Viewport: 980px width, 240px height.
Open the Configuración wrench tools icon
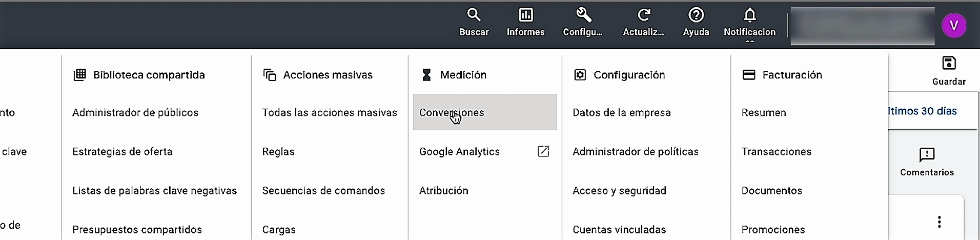pyautogui.click(x=583, y=15)
